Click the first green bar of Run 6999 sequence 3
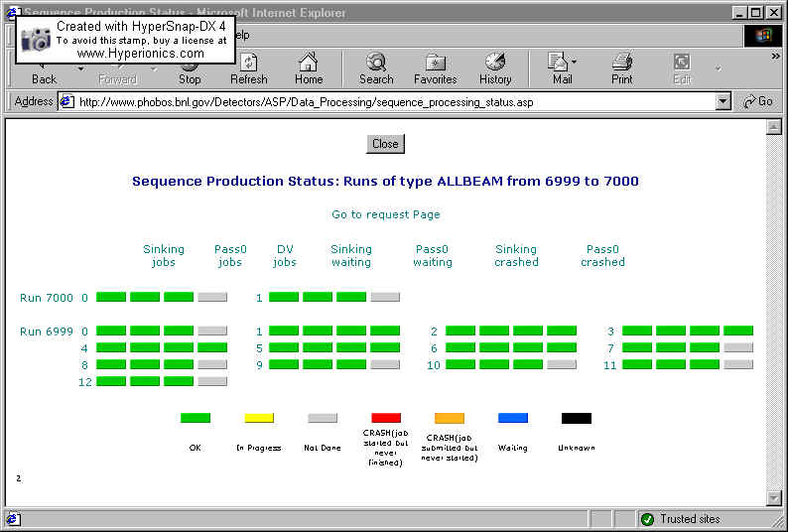This screenshot has width=788, height=532. click(637, 331)
